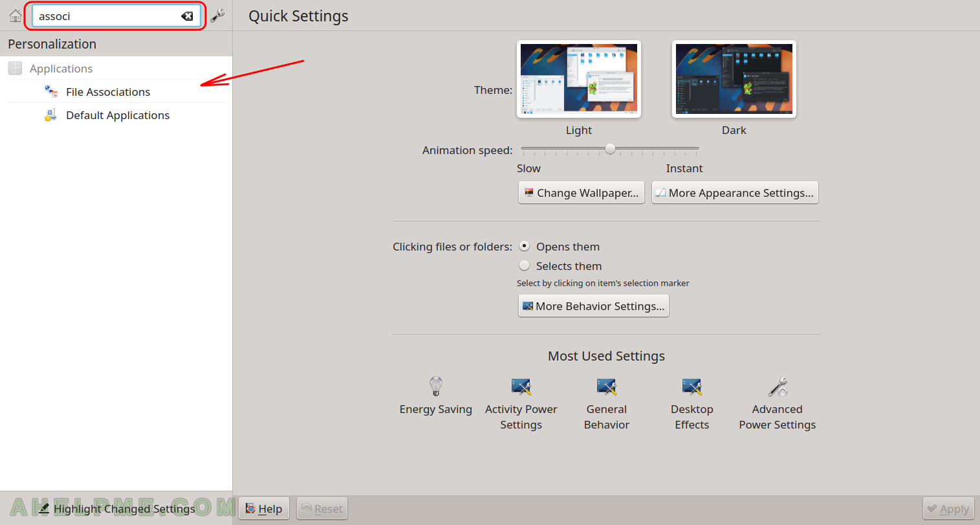This screenshot has width=980, height=525.
Task: Open Energy Saving lightbulb icon
Action: pyautogui.click(x=436, y=387)
